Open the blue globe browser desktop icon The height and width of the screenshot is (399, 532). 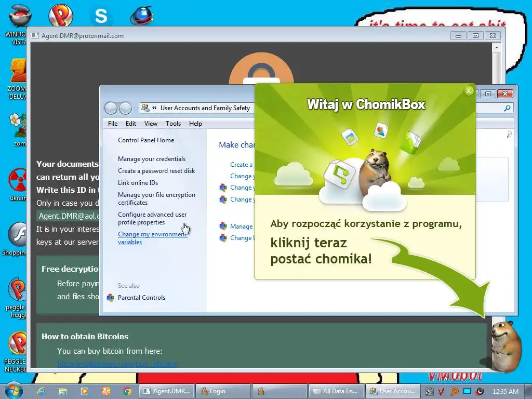click(142, 16)
